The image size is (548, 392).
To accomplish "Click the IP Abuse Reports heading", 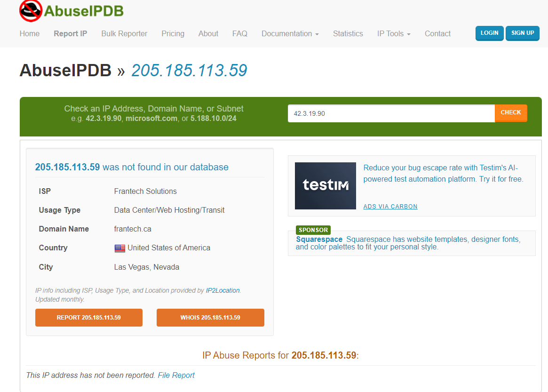I will click(281, 355).
